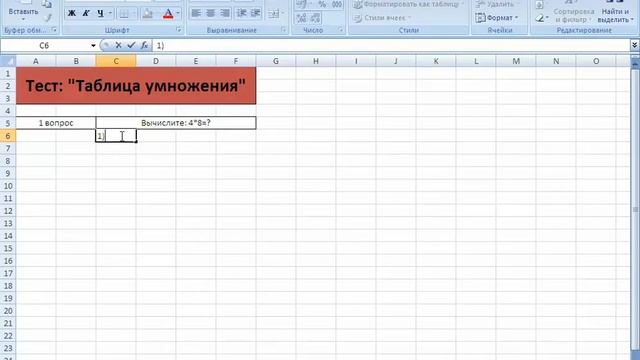640x360 pixels.
Task: Click the cell borders icon
Action: (124, 13)
